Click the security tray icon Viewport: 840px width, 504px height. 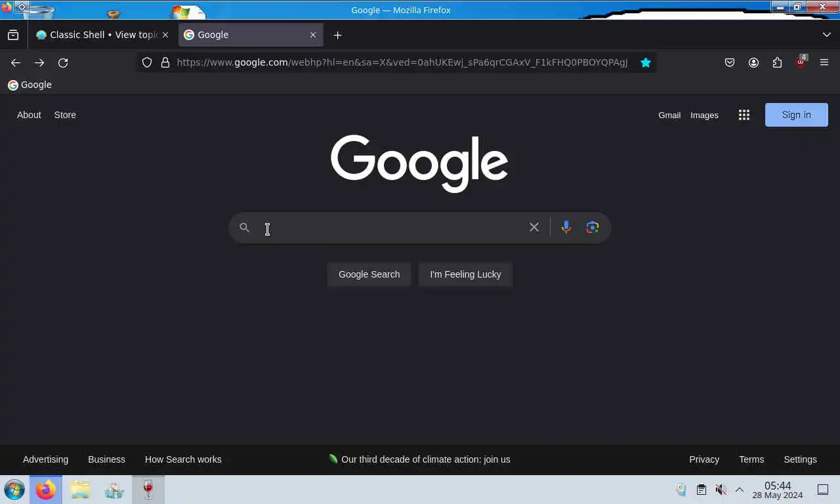(x=681, y=490)
